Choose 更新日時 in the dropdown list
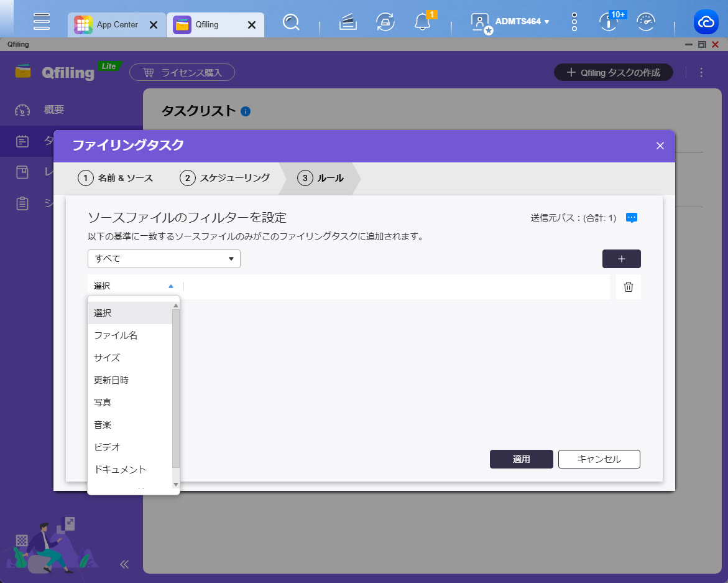This screenshot has height=583, width=728. click(111, 380)
